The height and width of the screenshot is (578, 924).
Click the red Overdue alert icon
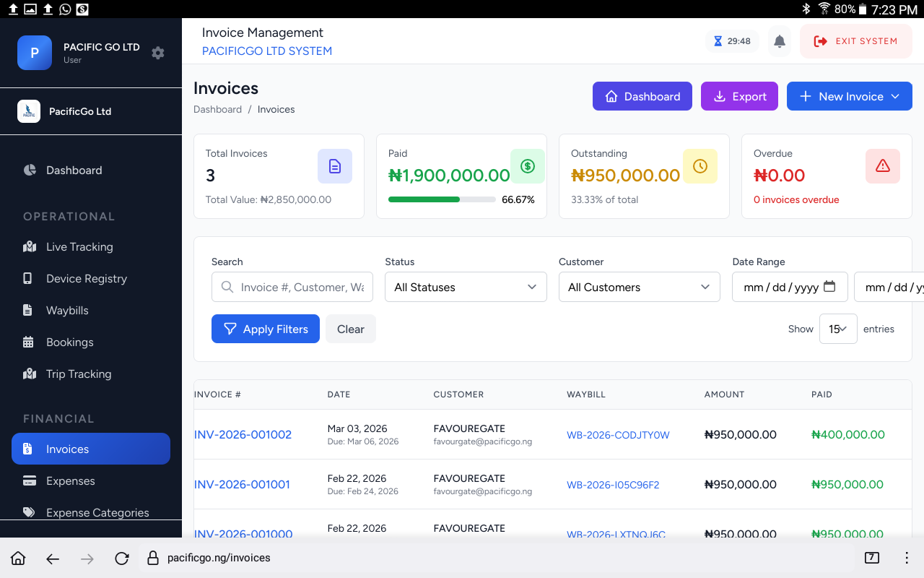pos(883,166)
